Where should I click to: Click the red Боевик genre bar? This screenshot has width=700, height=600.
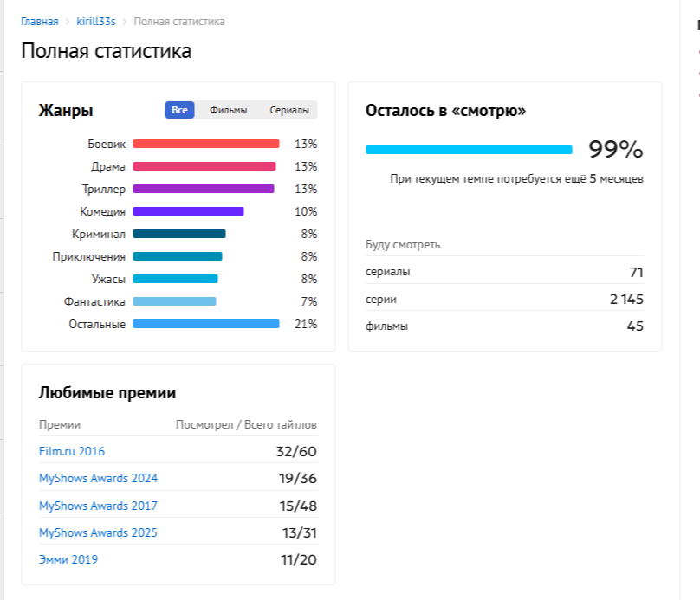206,144
